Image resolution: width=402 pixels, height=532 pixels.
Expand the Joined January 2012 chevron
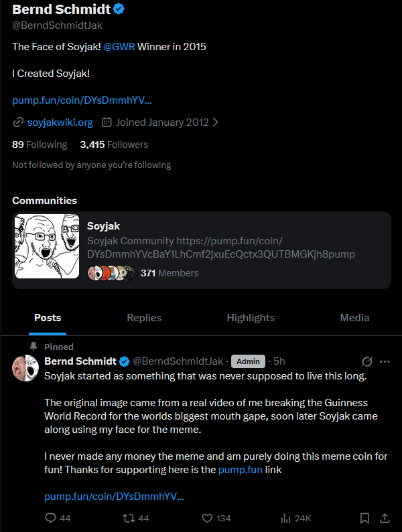tap(215, 122)
